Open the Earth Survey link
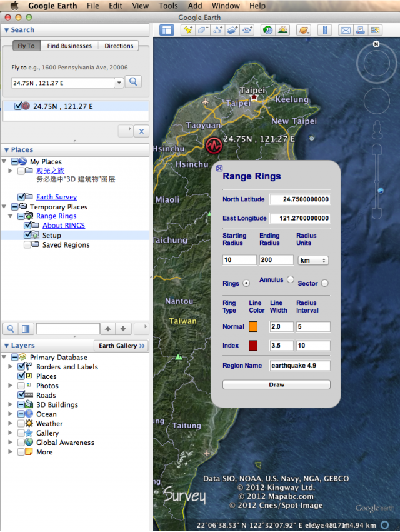The image size is (400, 532). pos(57,197)
